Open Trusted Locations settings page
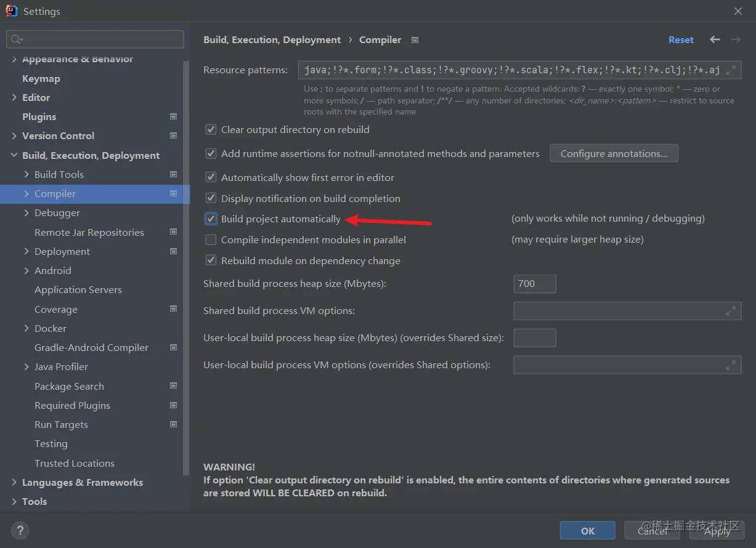The width and height of the screenshot is (756, 548). (x=75, y=463)
